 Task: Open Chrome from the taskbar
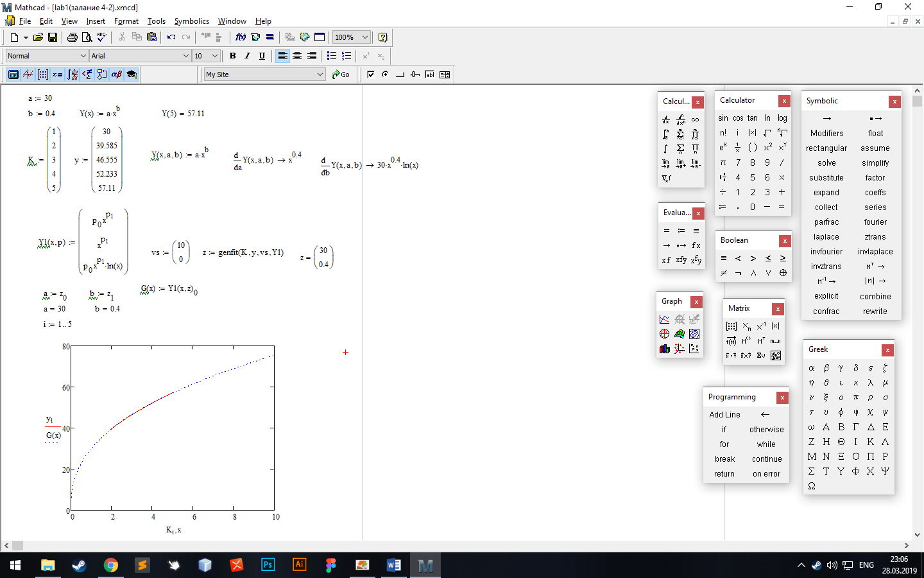point(111,565)
